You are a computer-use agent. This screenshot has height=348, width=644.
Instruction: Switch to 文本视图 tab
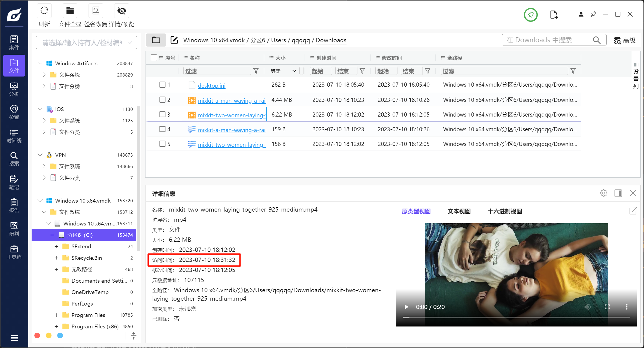(459, 211)
